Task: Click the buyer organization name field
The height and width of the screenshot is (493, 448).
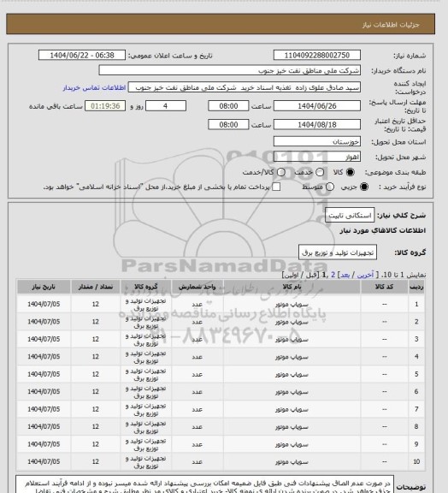Action: (230, 70)
